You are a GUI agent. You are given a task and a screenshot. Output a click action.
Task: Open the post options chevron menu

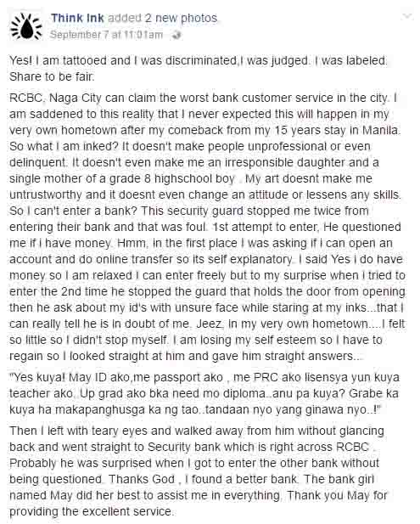tap(407, 16)
